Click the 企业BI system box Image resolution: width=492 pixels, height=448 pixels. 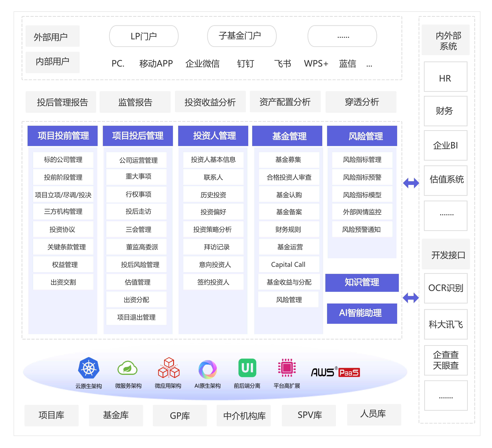point(446,145)
